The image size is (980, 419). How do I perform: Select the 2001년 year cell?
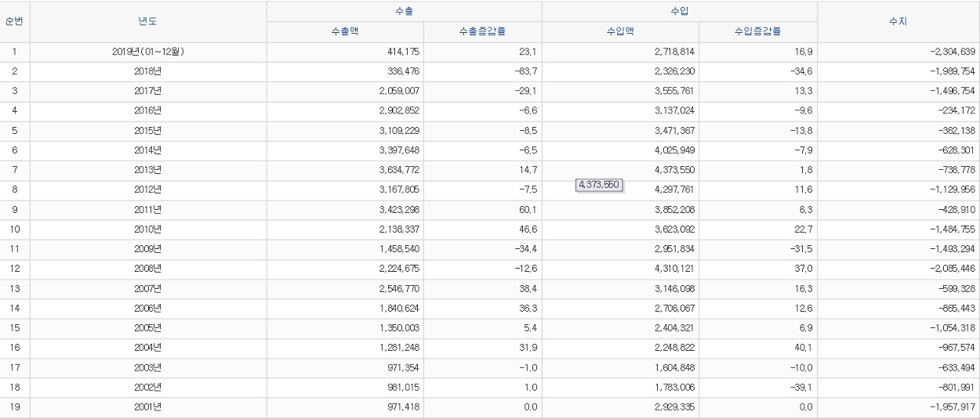(x=148, y=407)
